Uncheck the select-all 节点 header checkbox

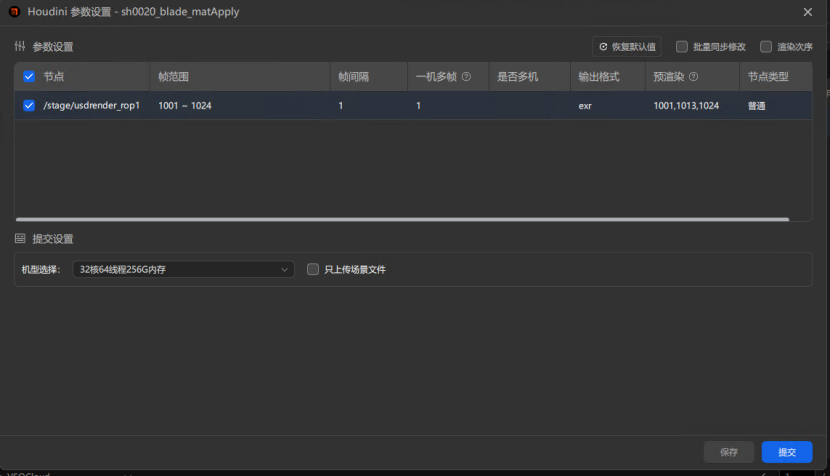(x=29, y=77)
